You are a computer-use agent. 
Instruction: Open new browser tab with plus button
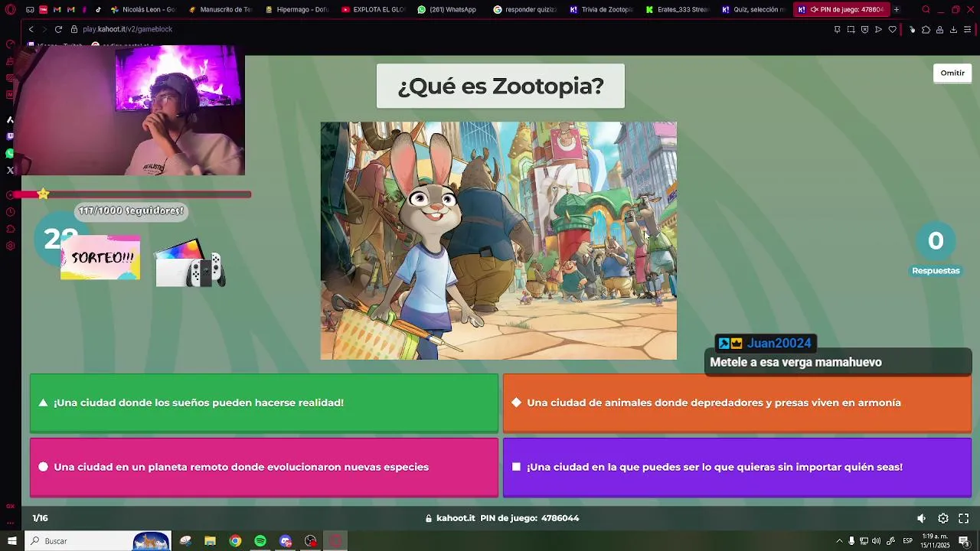point(897,10)
